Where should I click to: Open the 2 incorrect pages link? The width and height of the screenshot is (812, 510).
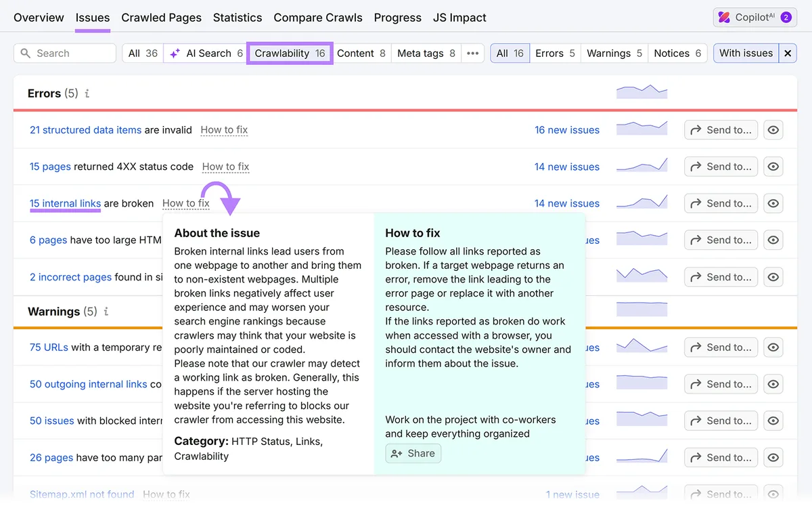coord(70,277)
